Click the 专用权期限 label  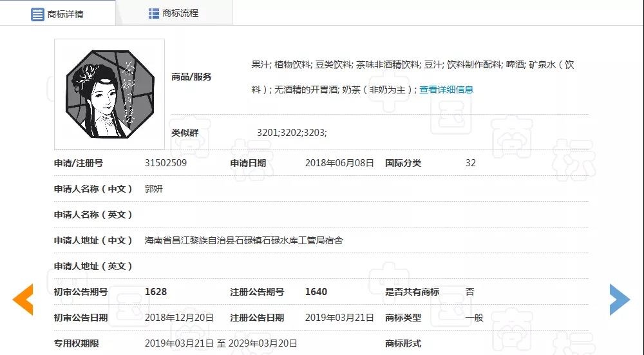pyautogui.click(x=77, y=343)
